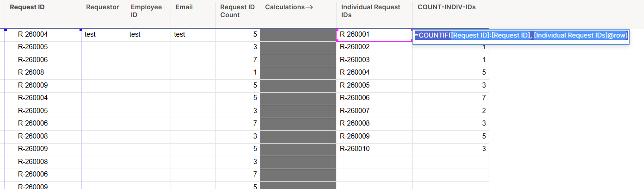Select the Email column header
This screenshot has width=644, height=189.
pos(193,14)
